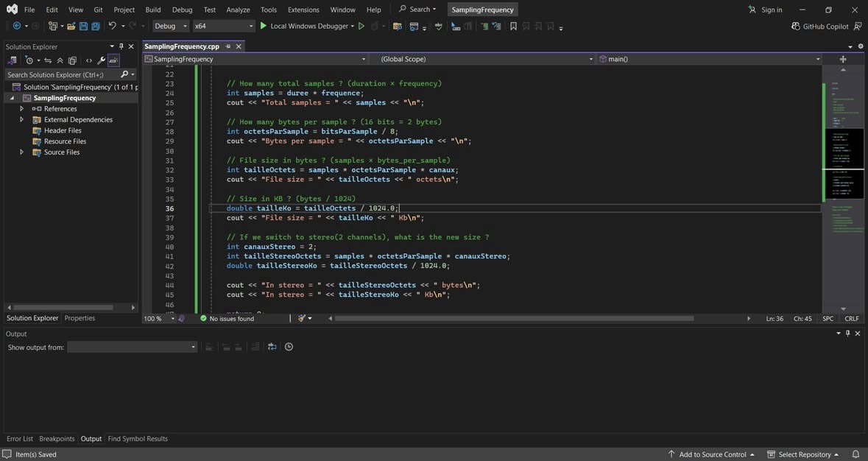868x461 pixels.
Task: Click the bookmark toggle icon in toolbar
Action: 513,26
